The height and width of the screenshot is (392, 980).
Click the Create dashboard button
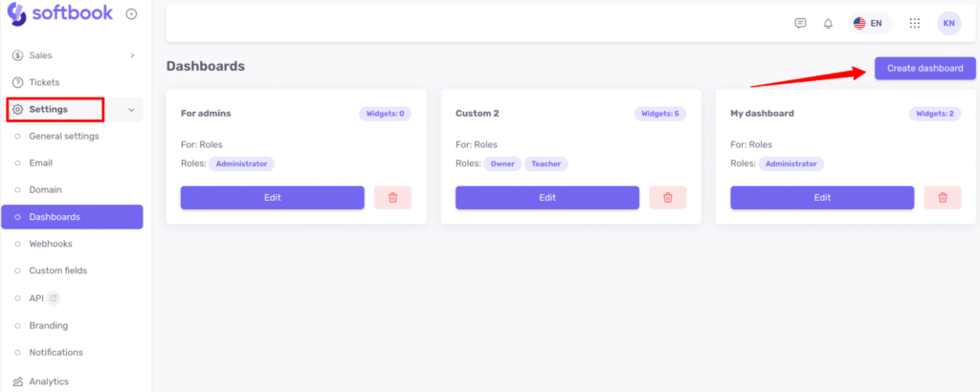pos(924,68)
